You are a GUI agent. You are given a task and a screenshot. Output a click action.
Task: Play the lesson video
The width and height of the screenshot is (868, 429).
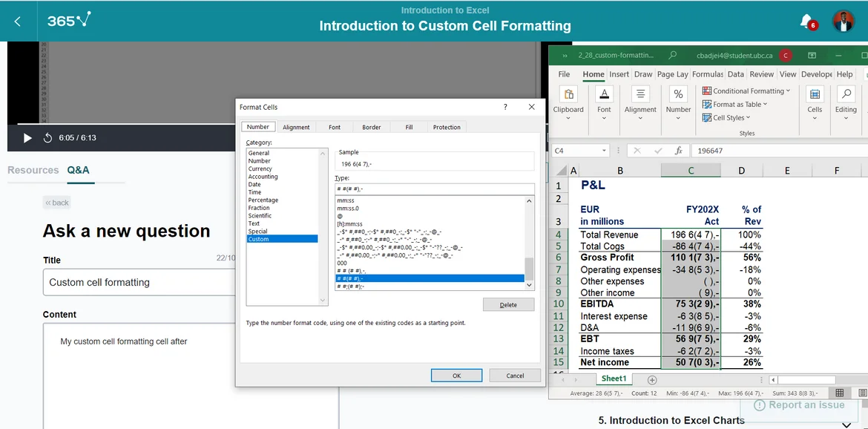(27, 138)
